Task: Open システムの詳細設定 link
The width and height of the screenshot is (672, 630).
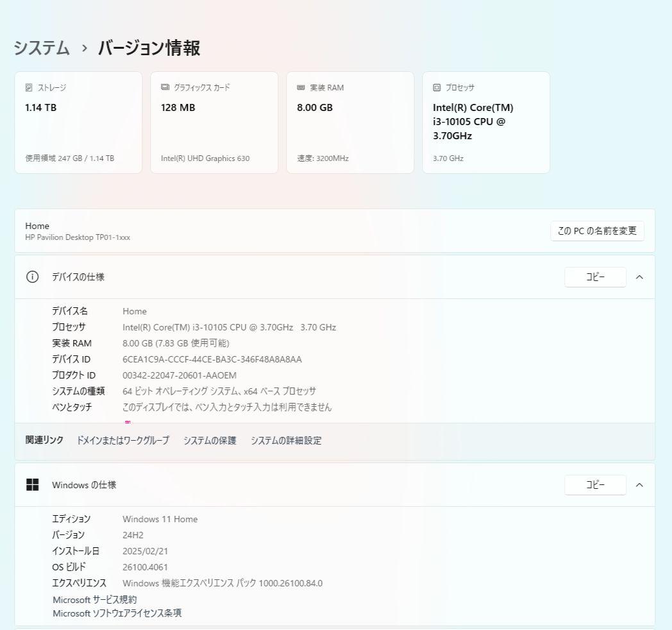Action: (286, 440)
